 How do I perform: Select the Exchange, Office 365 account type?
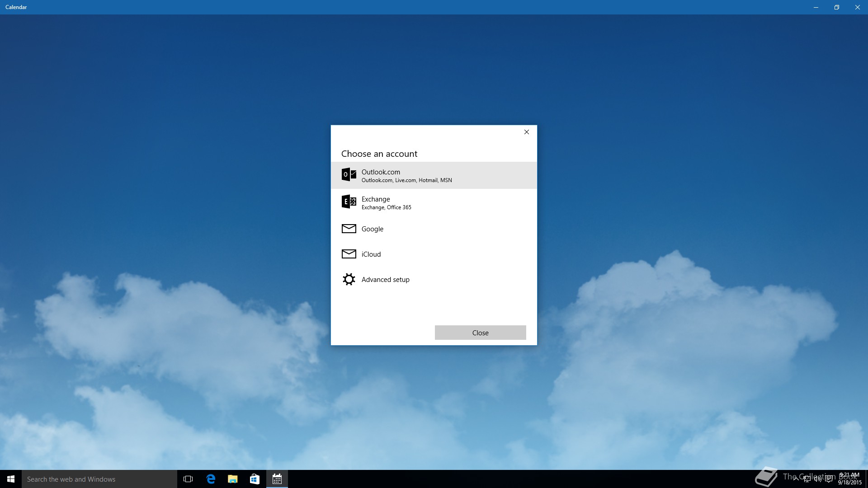(x=434, y=202)
